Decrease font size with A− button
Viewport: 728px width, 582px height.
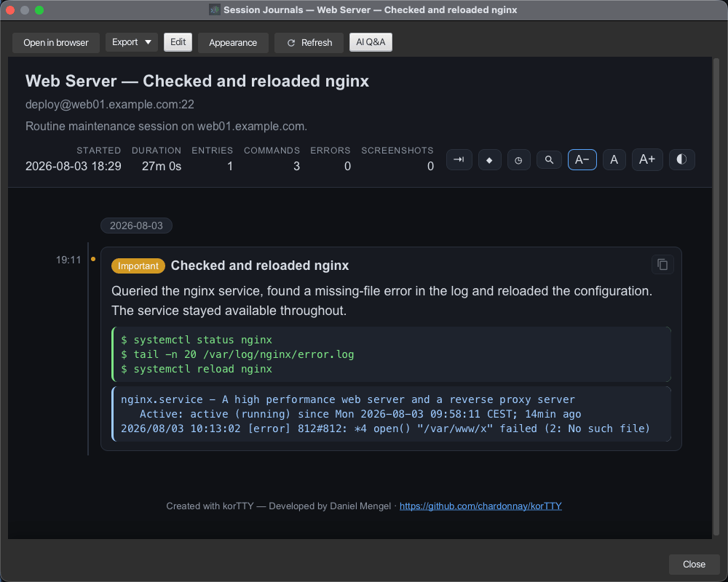[x=582, y=159]
